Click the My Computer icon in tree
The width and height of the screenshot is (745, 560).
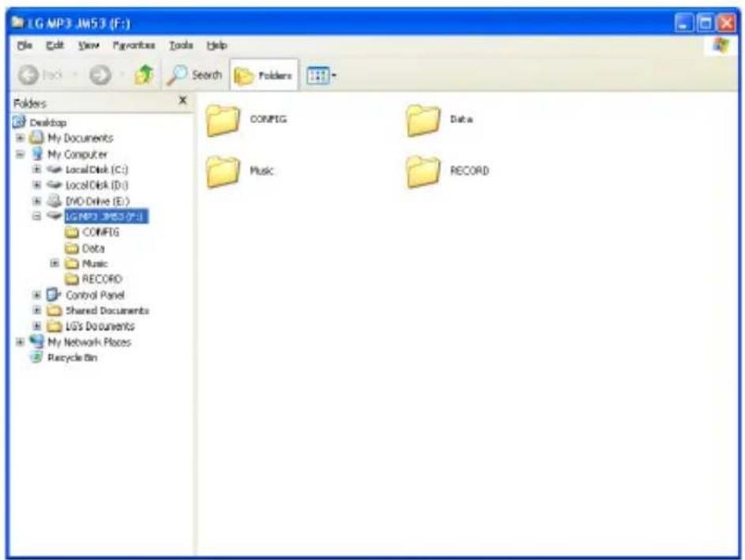coord(37,154)
